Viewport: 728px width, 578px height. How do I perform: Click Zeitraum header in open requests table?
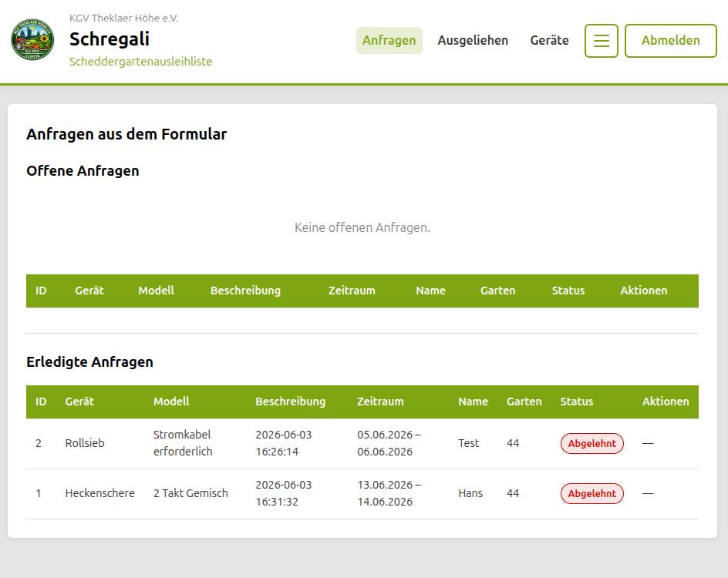(x=352, y=291)
